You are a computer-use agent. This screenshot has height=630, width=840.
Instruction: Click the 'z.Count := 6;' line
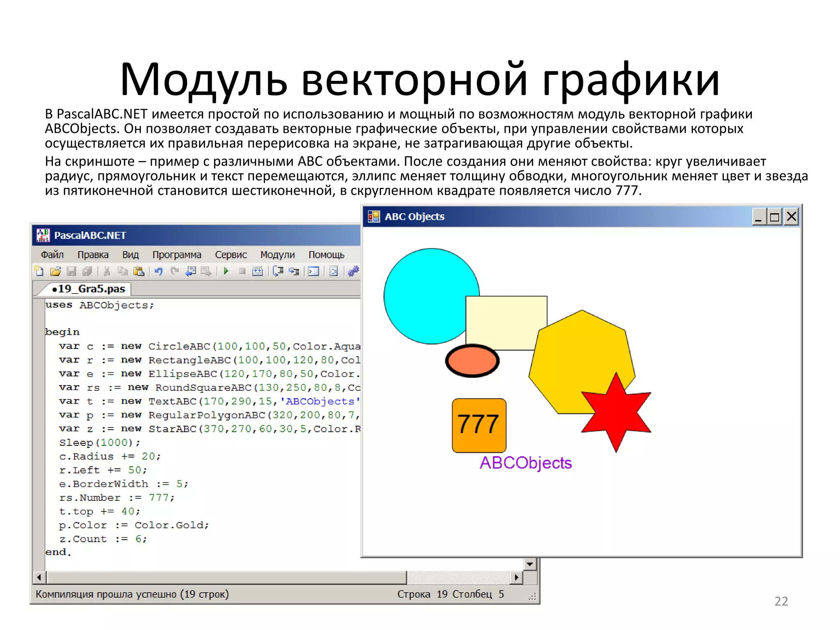click(x=103, y=539)
